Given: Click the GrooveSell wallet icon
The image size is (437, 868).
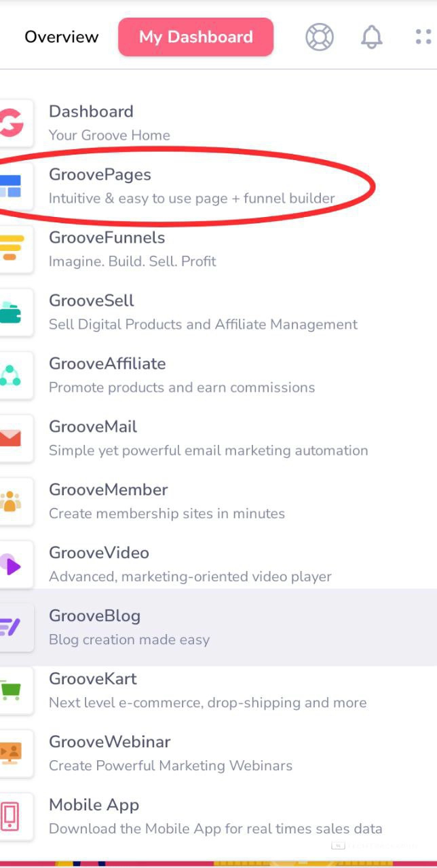Looking at the screenshot, I should [12, 313].
